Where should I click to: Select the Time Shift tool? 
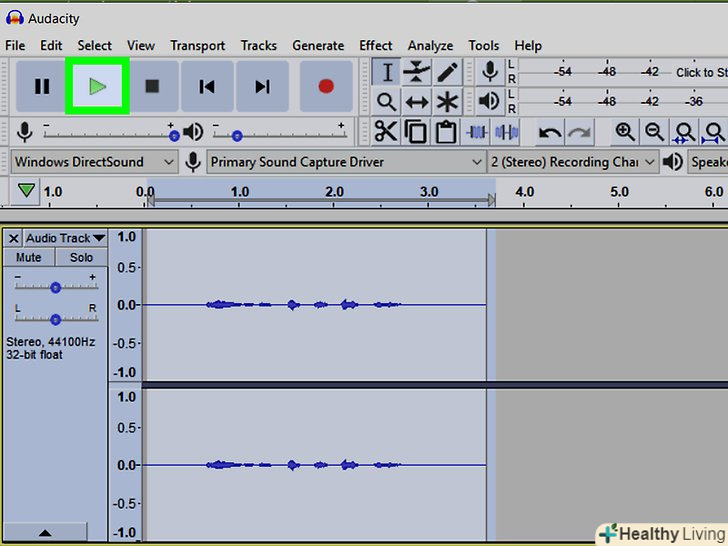tap(416, 102)
